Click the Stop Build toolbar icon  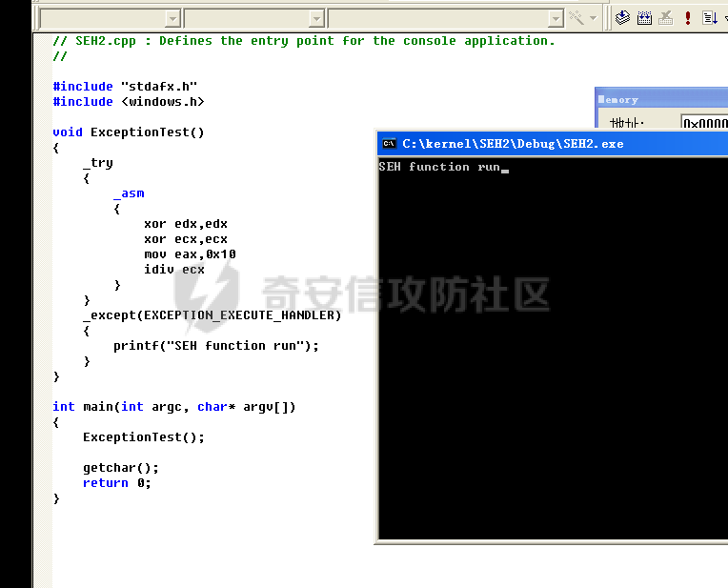[666, 18]
